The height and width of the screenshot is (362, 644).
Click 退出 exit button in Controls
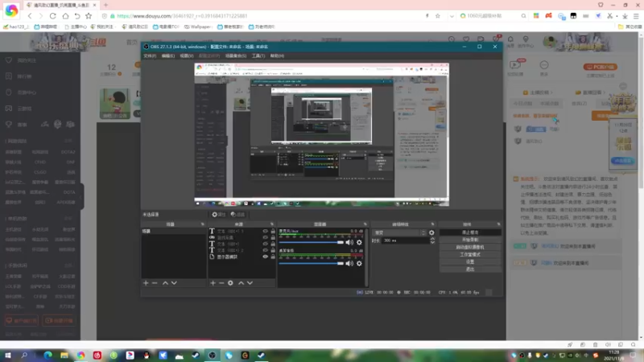[470, 269]
